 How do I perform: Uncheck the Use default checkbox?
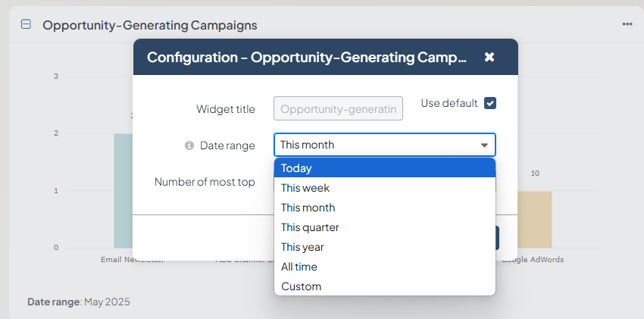tap(490, 103)
